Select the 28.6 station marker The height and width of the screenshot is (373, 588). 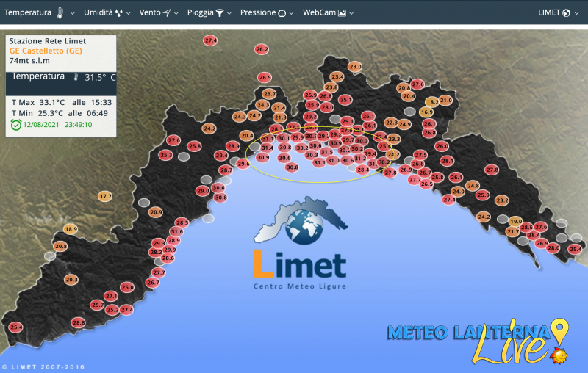point(168,258)
